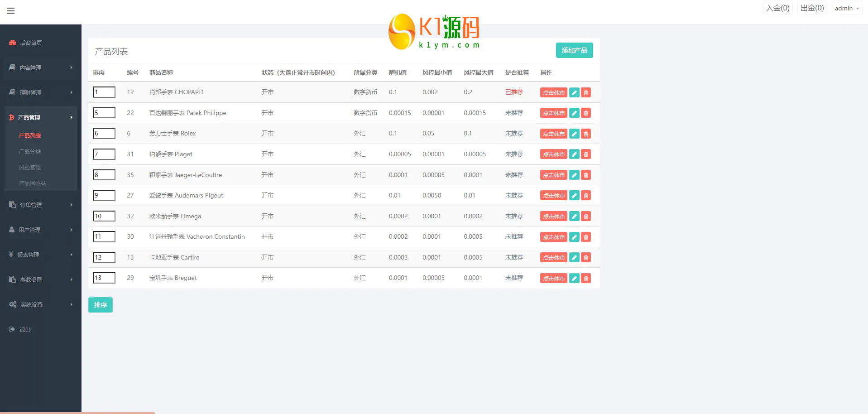Focus the sort order field for CHOPARD

[x=104, y=92]
